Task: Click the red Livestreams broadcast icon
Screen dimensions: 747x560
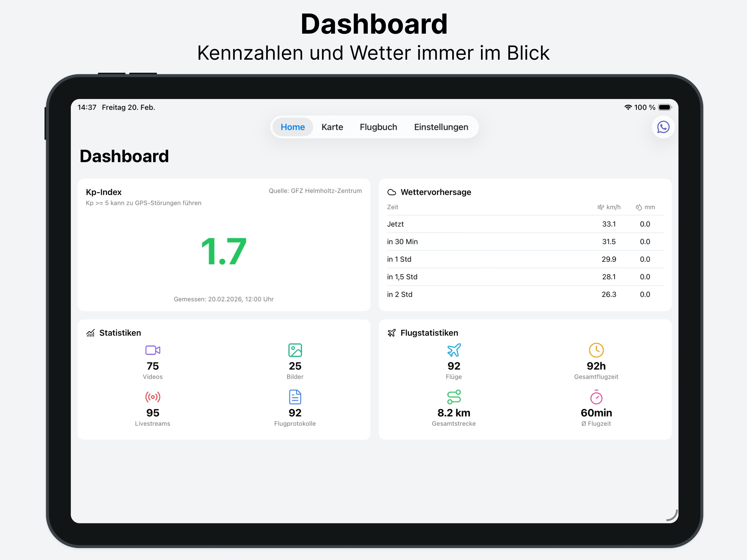Action: (x=153, y=397)
